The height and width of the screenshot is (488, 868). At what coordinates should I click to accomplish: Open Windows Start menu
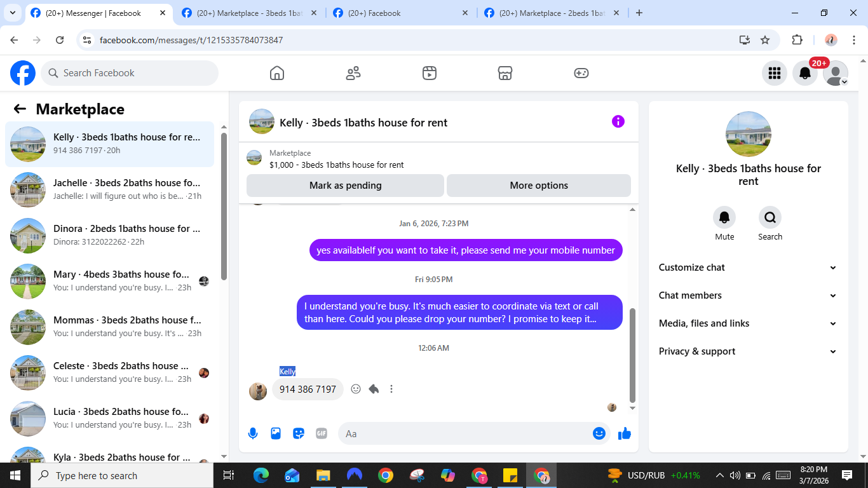[x=15, y=475]
